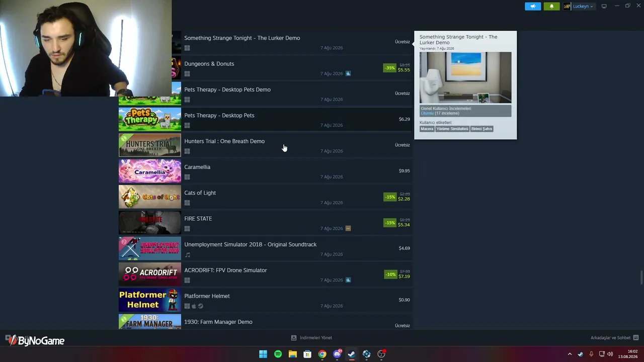644x362 pixels.
Task: Select the Yürüme Simülatörü tag
Action: click(x=452, y=129)
